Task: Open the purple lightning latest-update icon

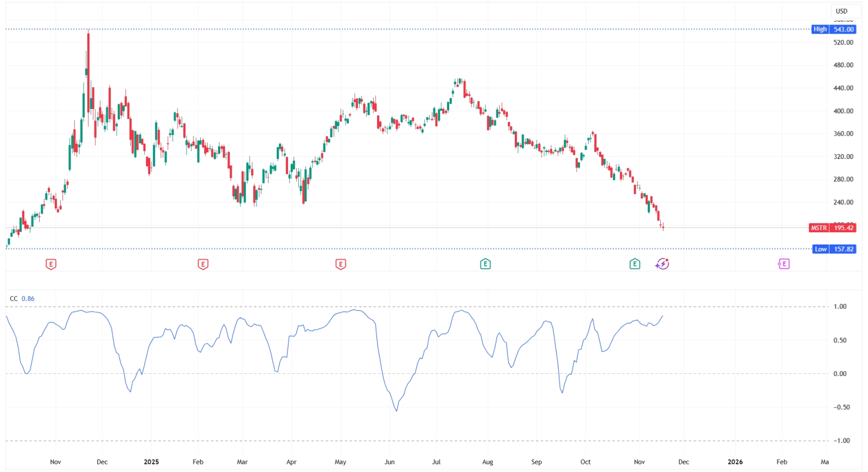Action: coord(662,264)
